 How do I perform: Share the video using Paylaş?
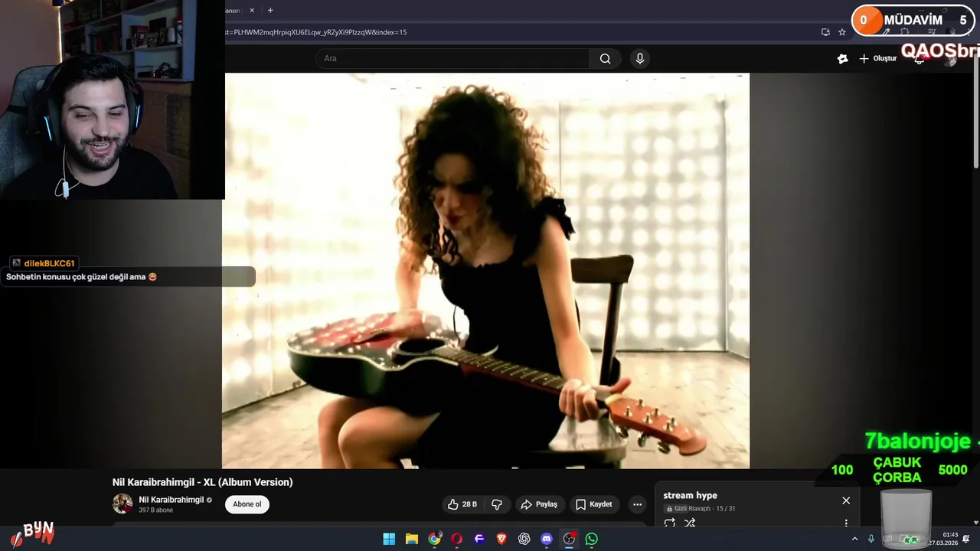[x=539, y=504]
